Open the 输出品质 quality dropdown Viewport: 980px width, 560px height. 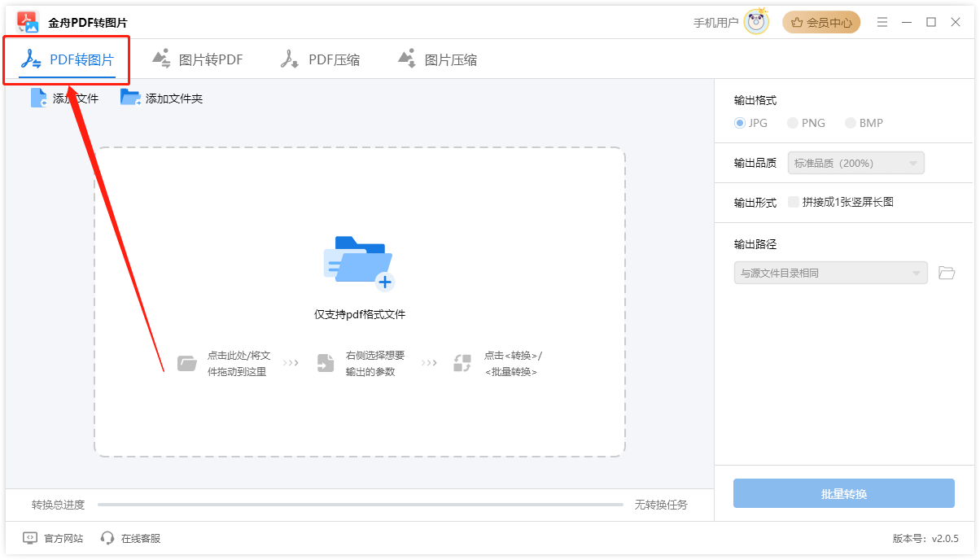click(855, 163)
